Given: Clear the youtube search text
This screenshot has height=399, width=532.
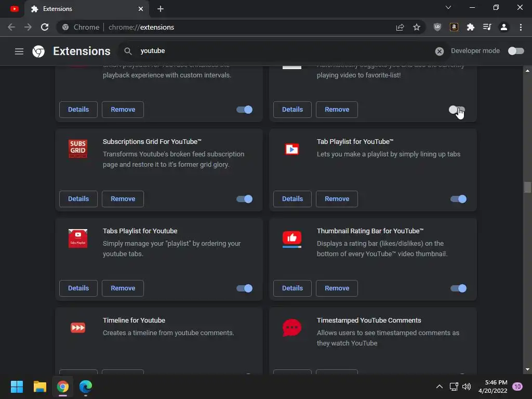Looking at the screenshot, I should click(x=440, y=51).
